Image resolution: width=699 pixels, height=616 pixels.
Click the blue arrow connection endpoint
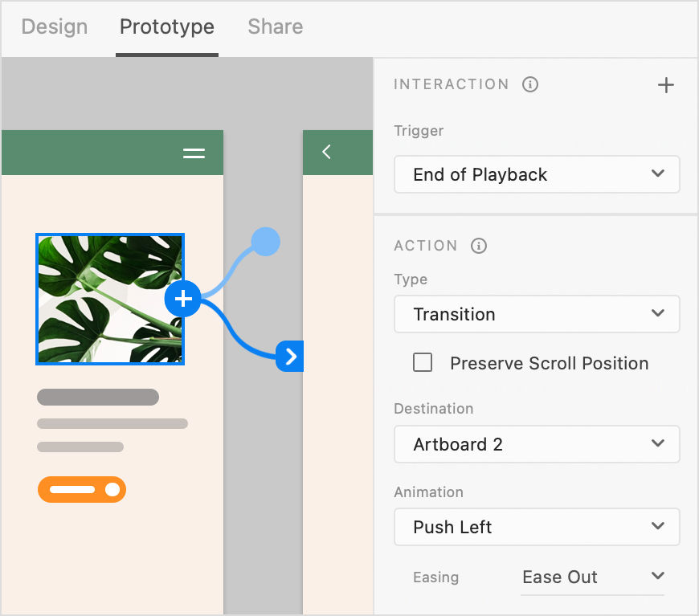pyautogui.click(x=290, y=356)
